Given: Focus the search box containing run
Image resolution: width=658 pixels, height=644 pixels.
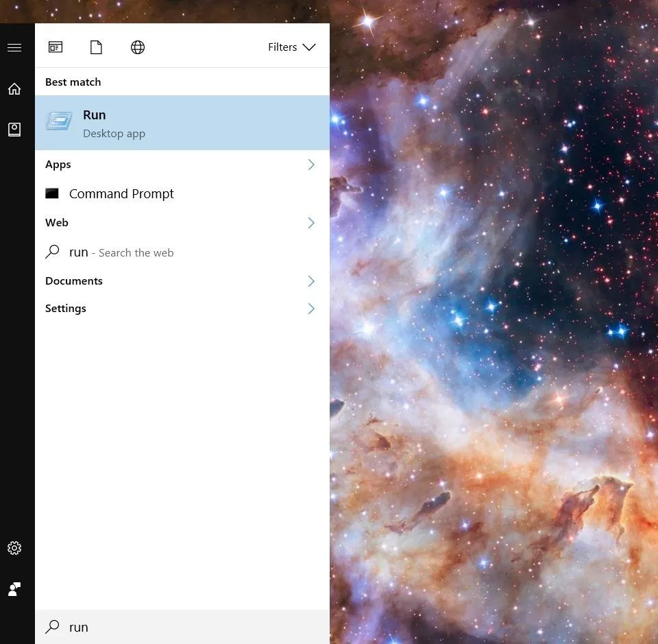Looking at the screenshot, I should click(x=182, y=627).
